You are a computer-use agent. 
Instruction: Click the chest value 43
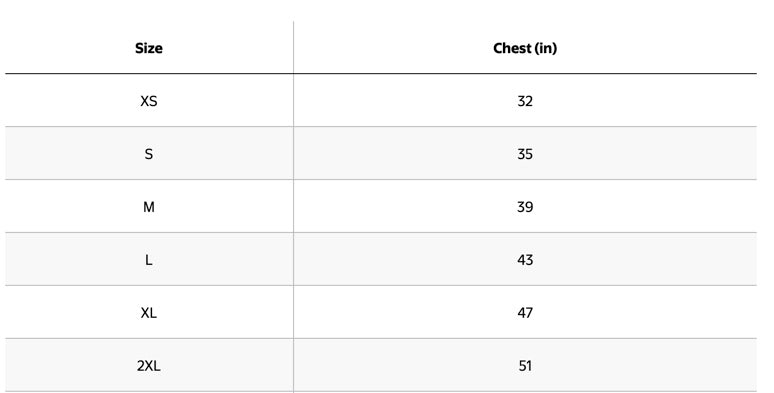pos(525,260)
